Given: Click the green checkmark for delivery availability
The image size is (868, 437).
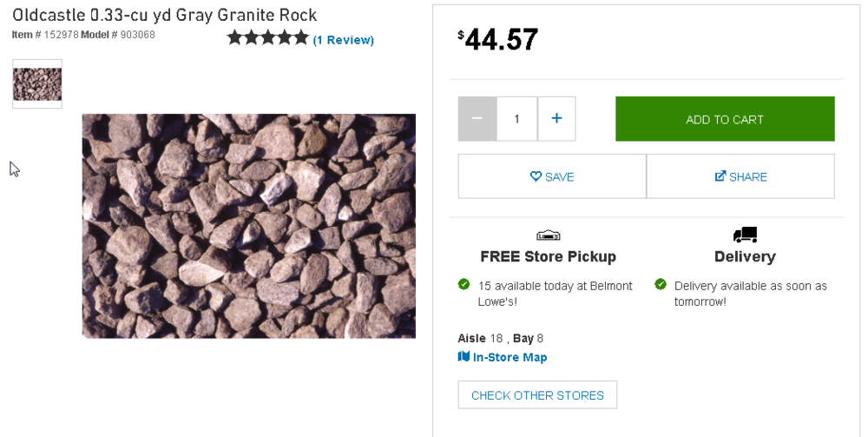Looking at the screenshot, I should [x=661, y=284].
